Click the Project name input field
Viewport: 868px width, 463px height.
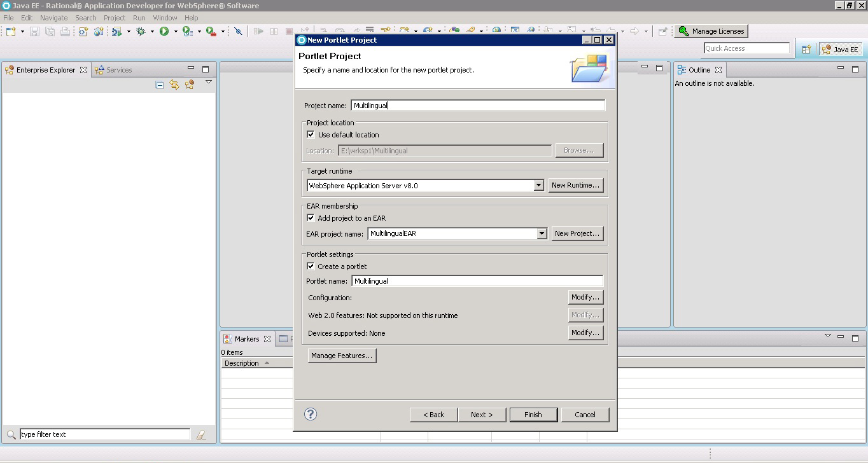coord(478,106)
